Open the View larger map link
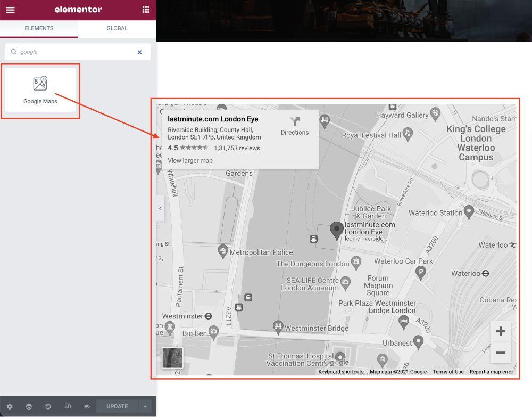Viewport: 532px width, 417px height. 190,161
